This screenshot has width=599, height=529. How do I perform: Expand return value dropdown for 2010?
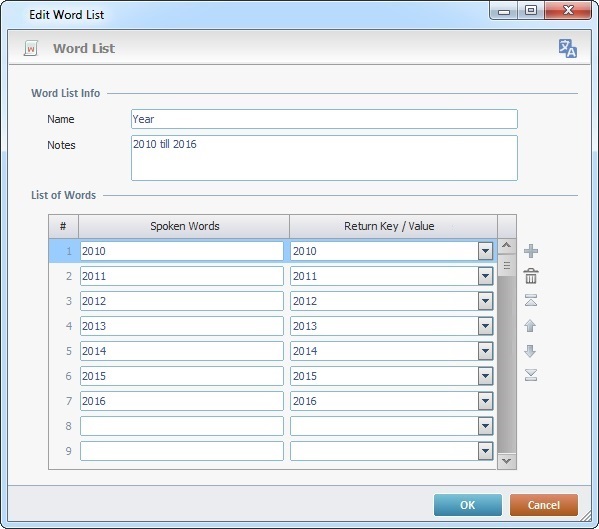coord(485,251)
